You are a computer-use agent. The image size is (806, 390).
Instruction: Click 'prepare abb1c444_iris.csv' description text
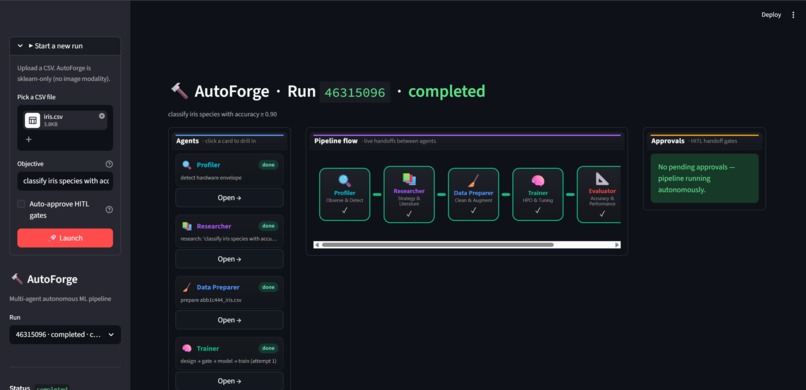[x=210, y=300]
